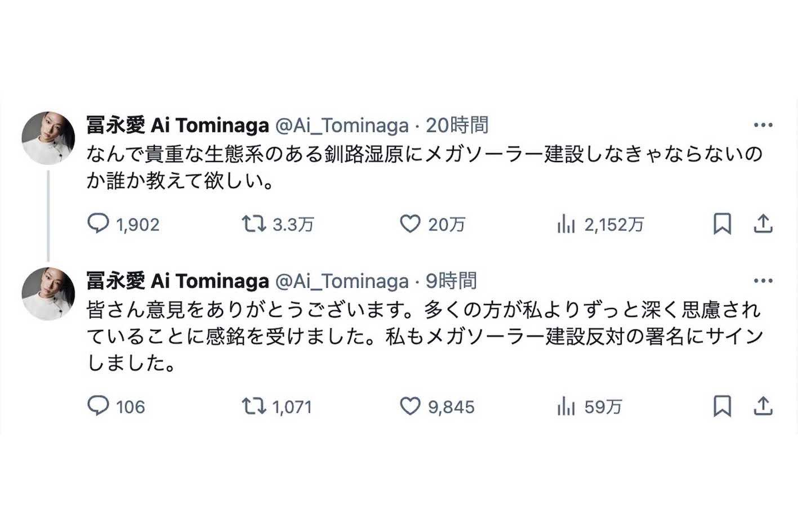Open share options on the second tweet
Viewport: 798px width, 532px height.
coord(764,406)
